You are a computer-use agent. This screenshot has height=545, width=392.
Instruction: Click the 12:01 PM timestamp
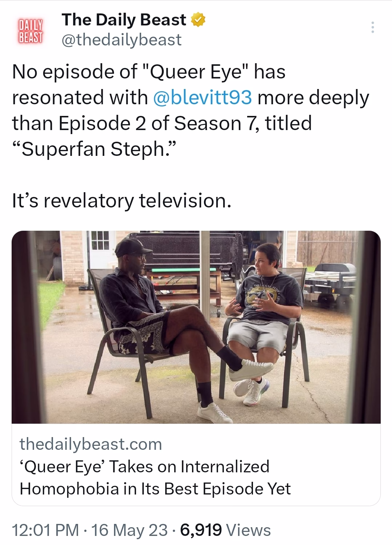45,530
